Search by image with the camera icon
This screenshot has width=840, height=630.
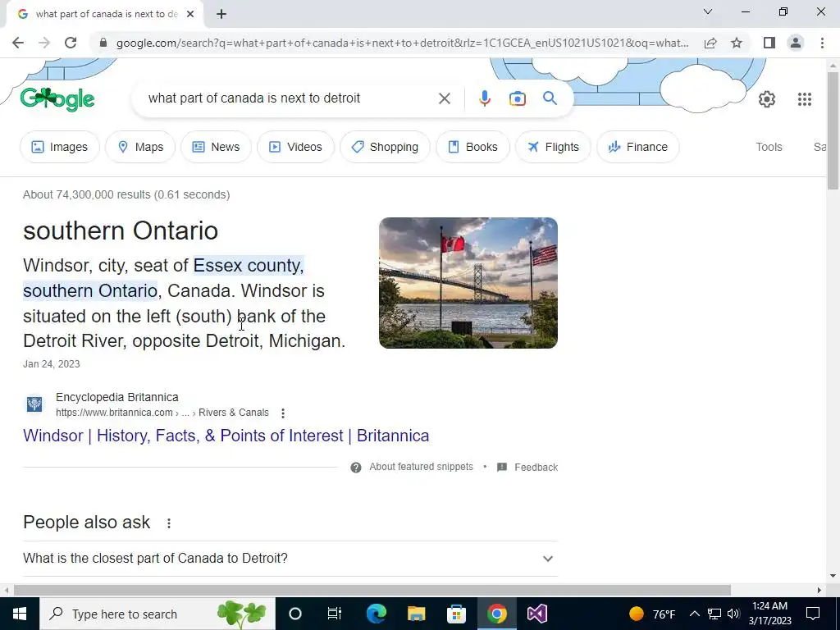(517, 98)
